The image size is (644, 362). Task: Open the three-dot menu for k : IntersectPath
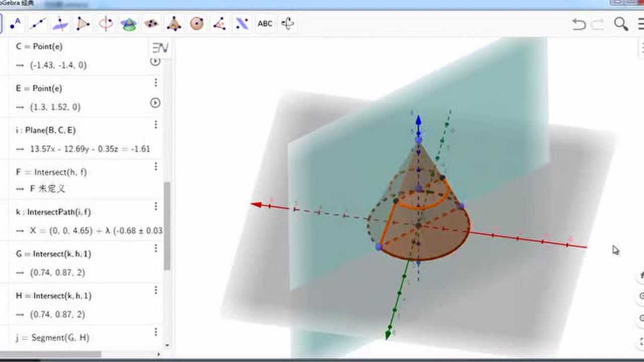point(155,206)
